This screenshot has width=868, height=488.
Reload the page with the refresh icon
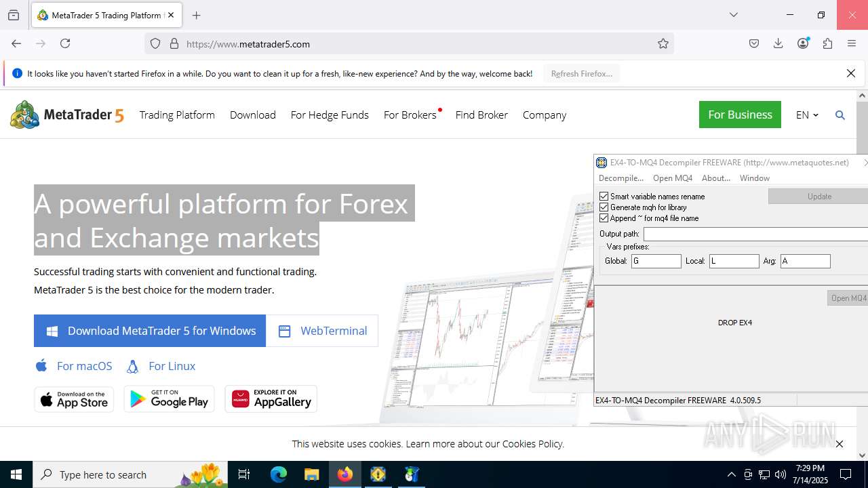tap(65, 43)
